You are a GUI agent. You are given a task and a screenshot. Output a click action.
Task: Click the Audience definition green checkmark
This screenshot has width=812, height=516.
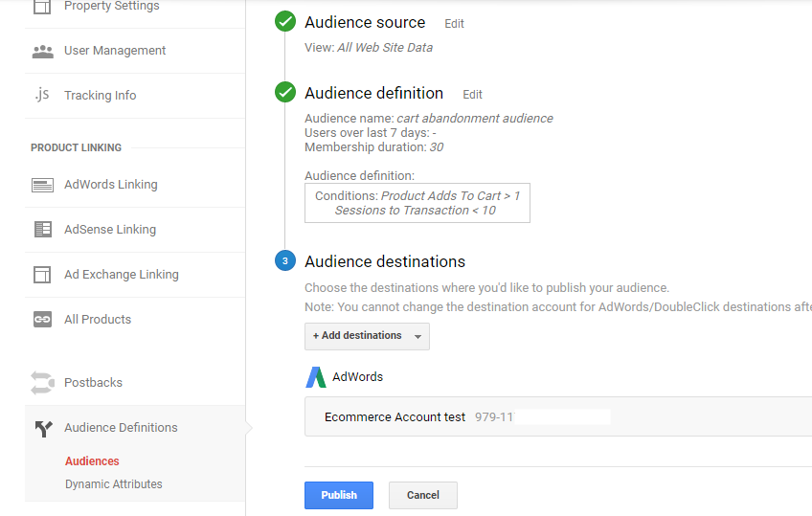point(285,92)
